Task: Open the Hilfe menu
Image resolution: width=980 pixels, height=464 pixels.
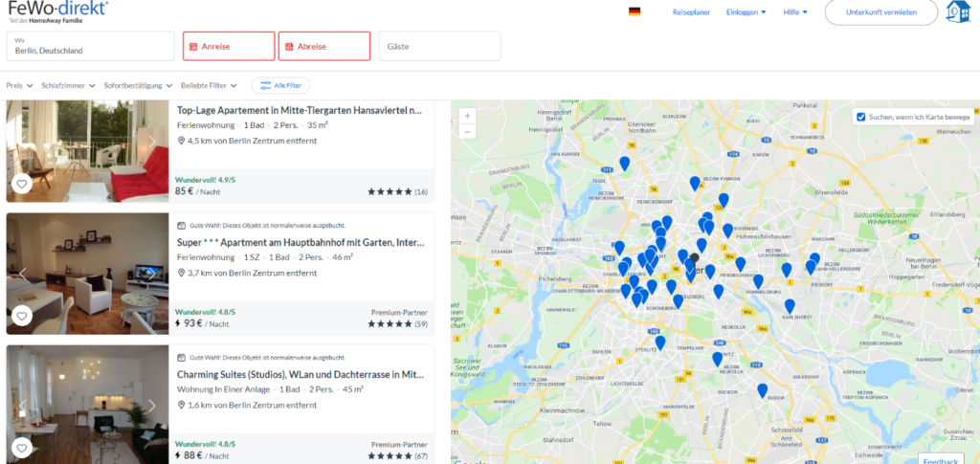Action: [795, 11]
